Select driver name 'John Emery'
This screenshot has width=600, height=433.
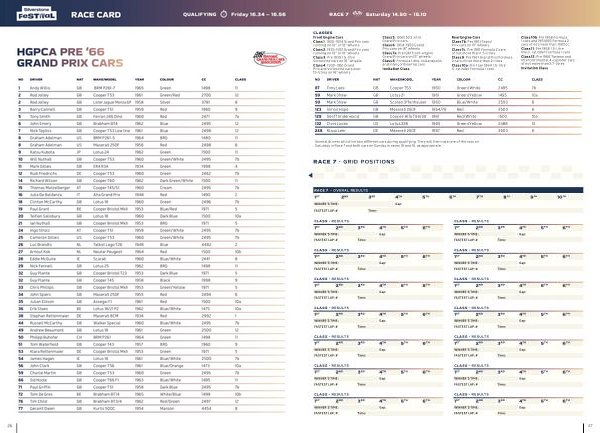pyautogui.click(x=40, y=124)
